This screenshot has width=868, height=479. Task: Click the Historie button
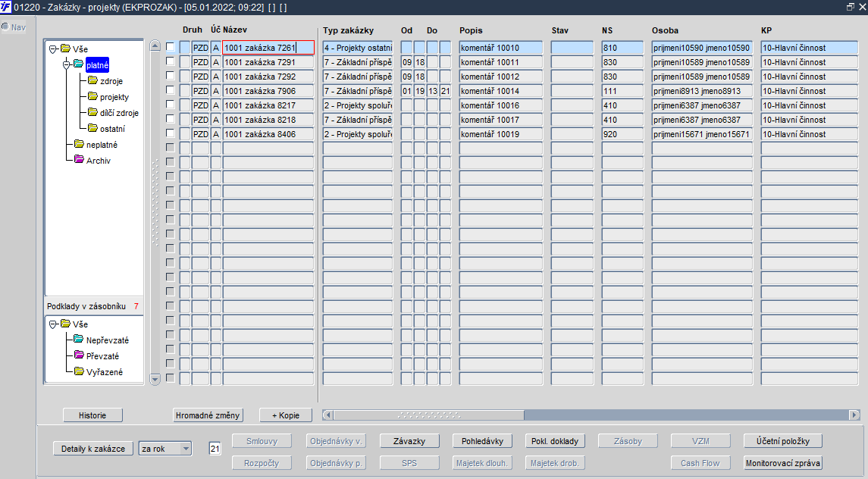pos(92,415)
